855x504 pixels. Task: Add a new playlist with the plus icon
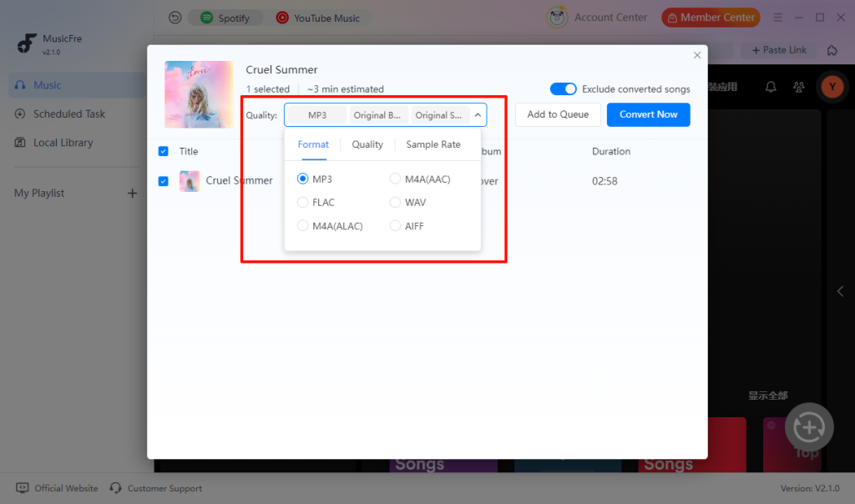point(132,193)
